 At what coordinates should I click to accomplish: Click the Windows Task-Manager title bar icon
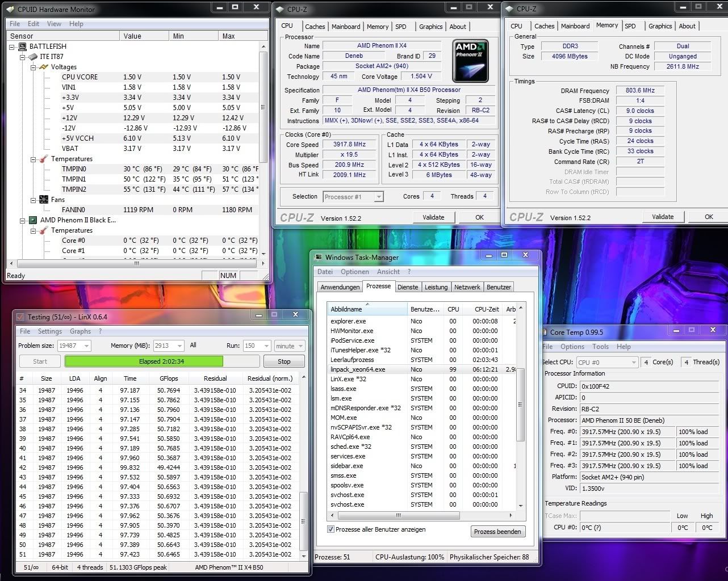[x=319, y=258]
